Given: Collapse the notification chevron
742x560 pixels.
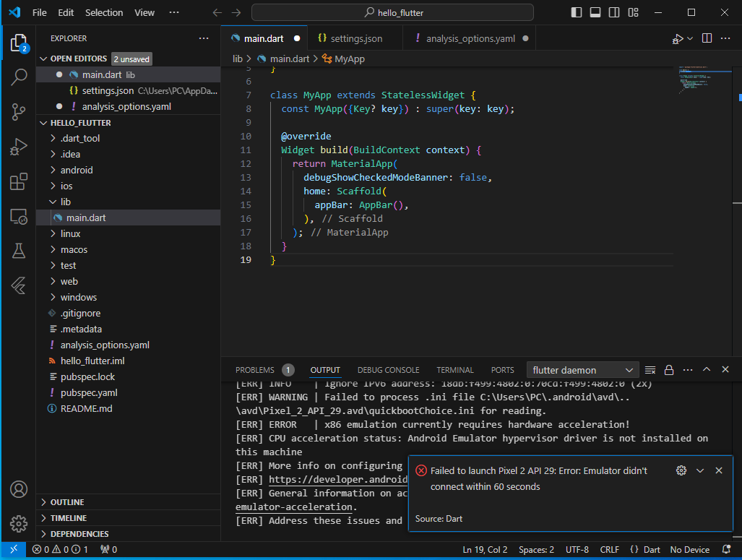Looking at the screenshot, I should point(700,470).
